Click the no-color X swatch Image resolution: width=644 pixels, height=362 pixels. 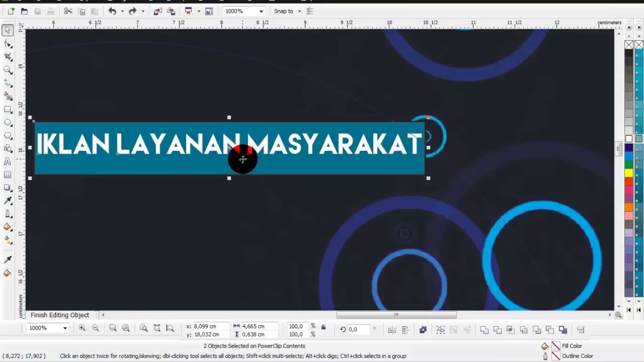pyautogui.click(x=629, y=45)
